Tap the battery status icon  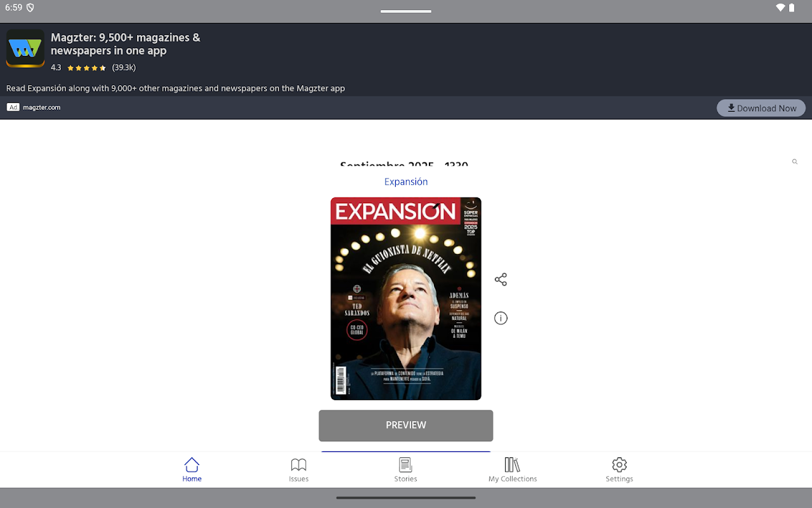[x=792, y=8]
